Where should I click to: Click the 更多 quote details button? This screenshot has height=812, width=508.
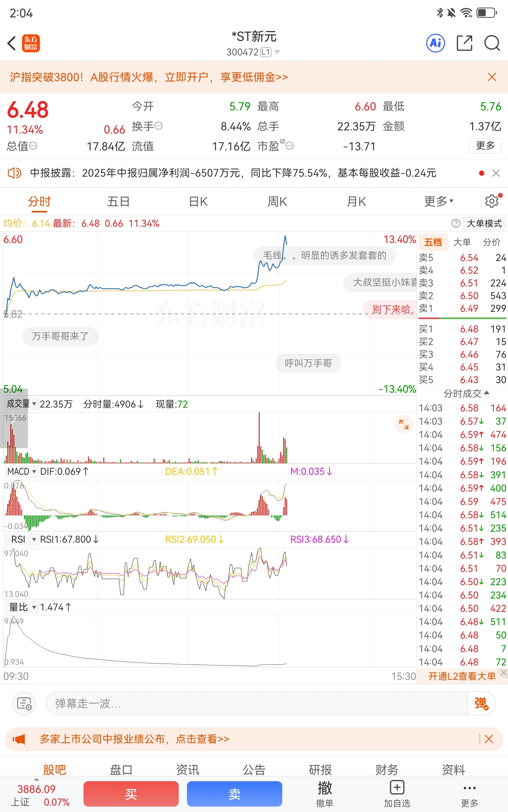[485, 146]
